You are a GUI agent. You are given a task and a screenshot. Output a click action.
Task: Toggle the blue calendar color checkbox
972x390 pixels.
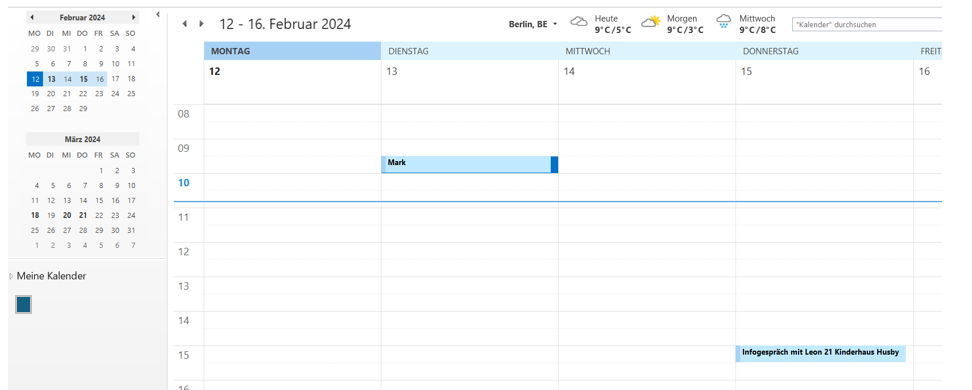click(x=24, y=304)
